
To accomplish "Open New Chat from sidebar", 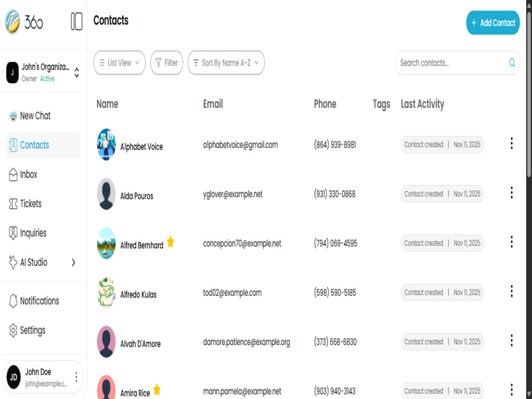I will [44, 116].
